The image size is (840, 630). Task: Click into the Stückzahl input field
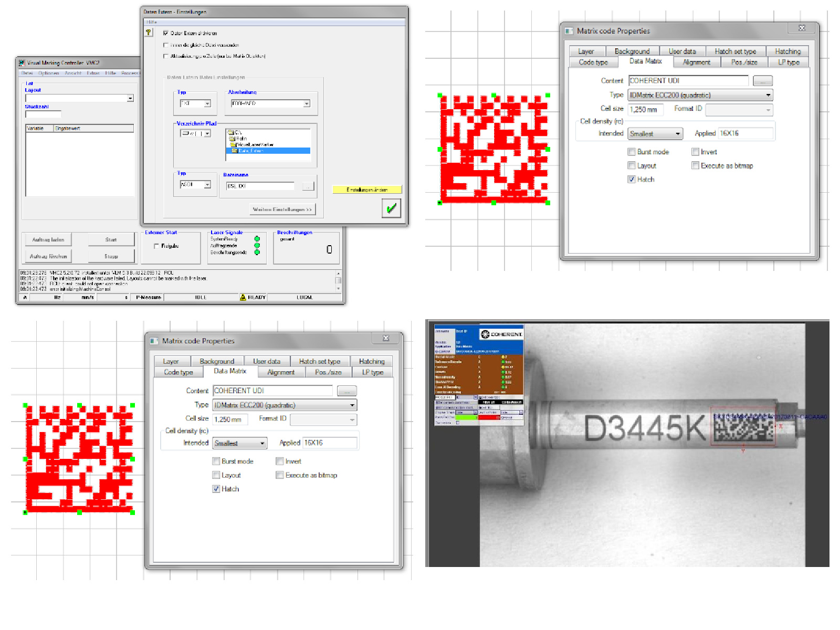pos(43,114)
